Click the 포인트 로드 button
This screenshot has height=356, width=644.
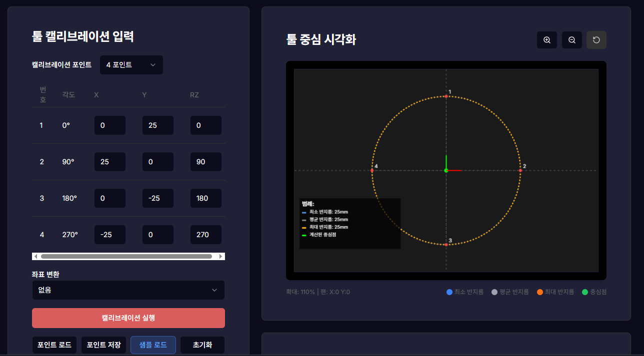54,345
